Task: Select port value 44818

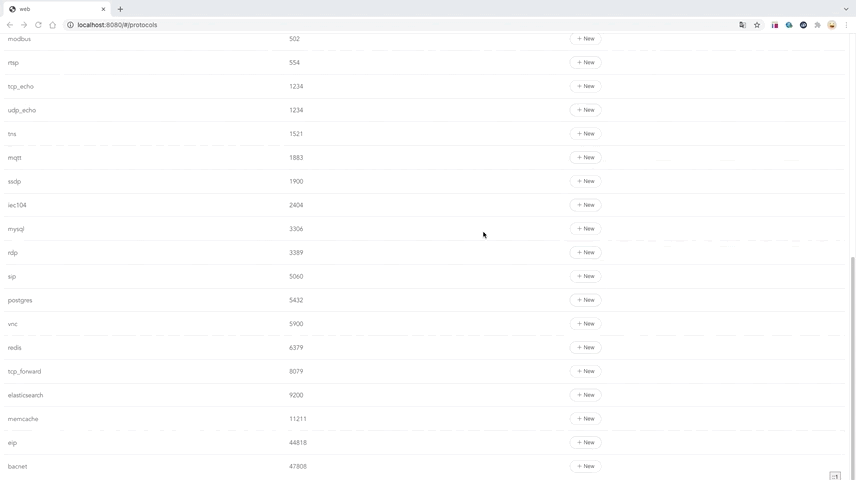Action: point(298,442)
